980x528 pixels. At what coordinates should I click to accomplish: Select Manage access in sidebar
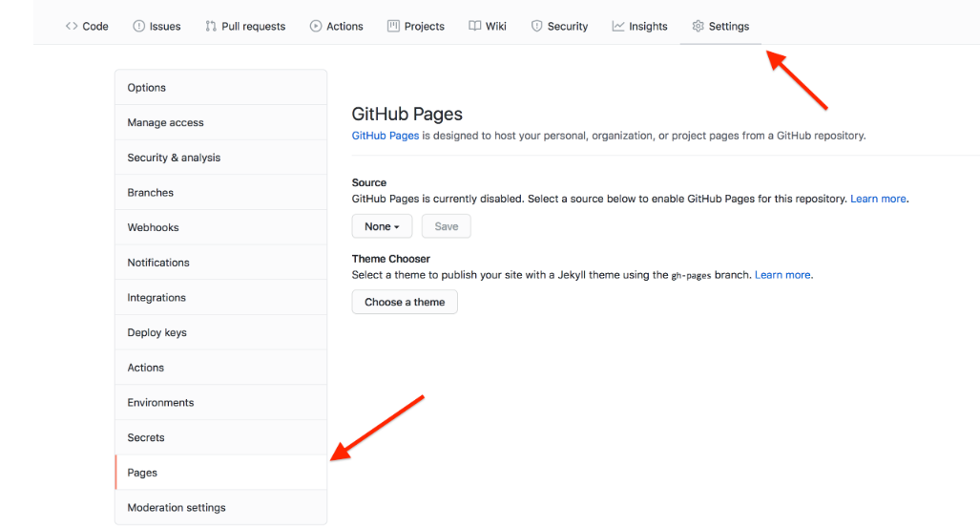click(x=220, y=122)
